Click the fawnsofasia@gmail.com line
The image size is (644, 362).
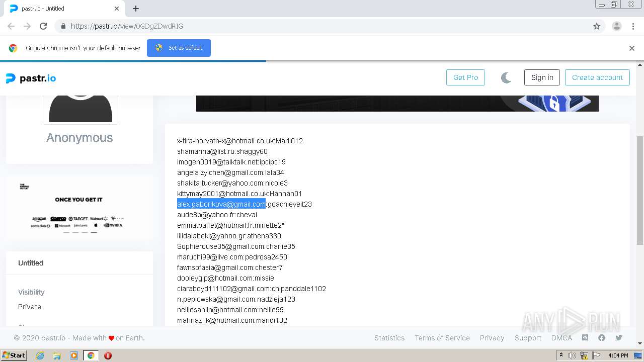(x=230, y=267)
